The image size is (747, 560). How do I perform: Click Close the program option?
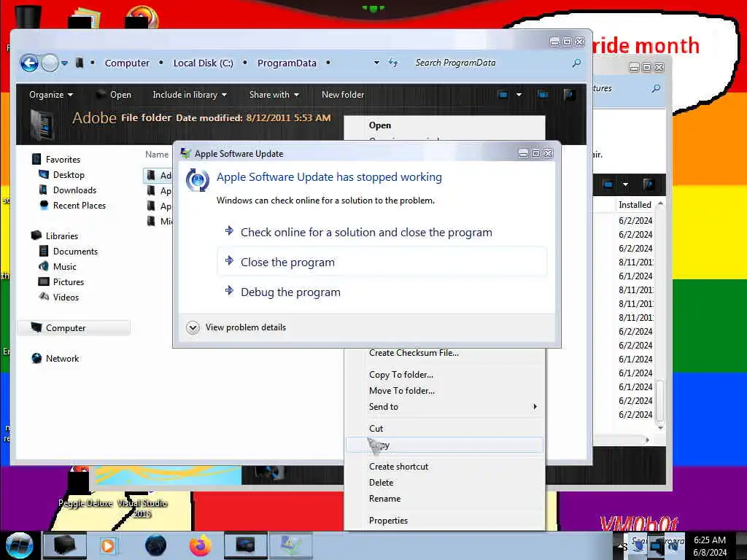pos(382,262)
